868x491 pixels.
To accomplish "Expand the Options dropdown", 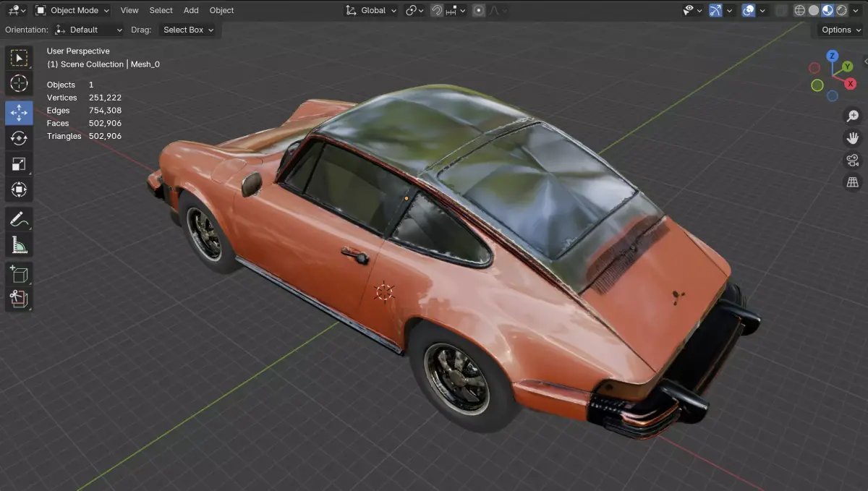I will (x=841, y=30).
